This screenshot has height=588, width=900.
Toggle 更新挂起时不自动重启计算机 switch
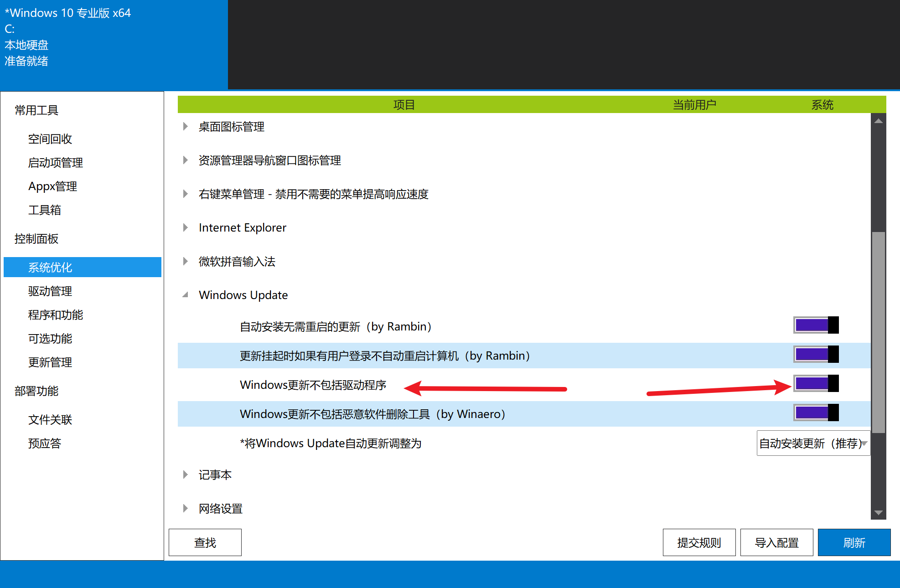coord(816,355)
